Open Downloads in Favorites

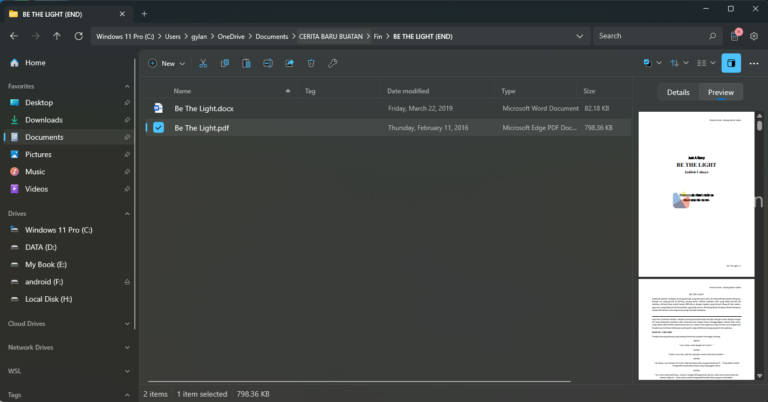click(69, 120)
